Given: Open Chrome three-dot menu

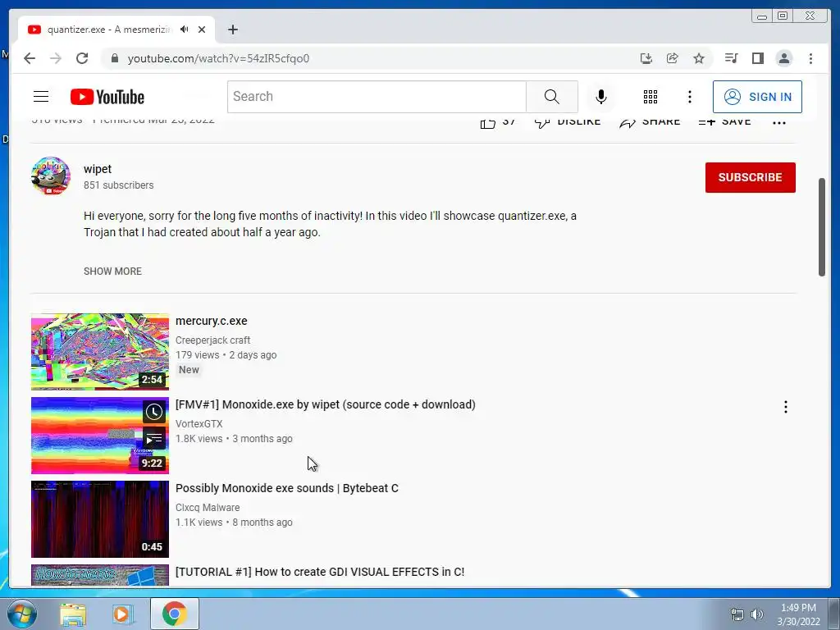Looking at the screenshot, I should [x=810, y=58].
